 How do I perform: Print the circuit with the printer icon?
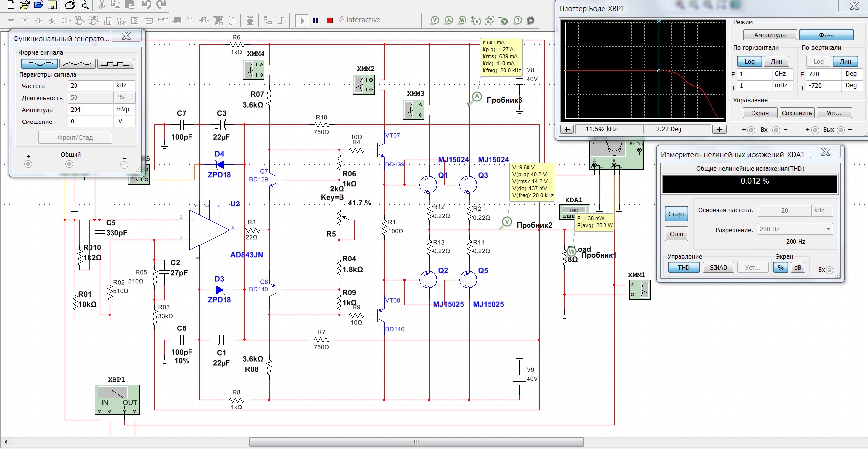(x=70, y=5)
